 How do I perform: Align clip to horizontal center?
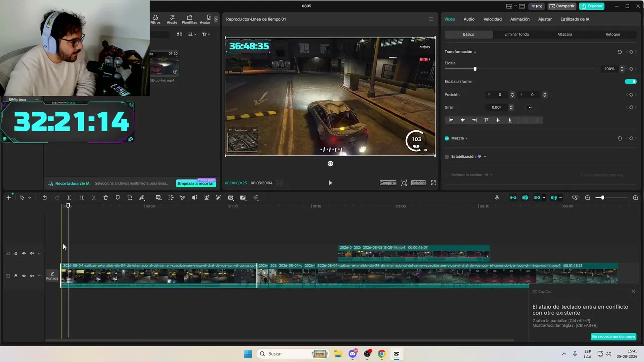point(463,120)
